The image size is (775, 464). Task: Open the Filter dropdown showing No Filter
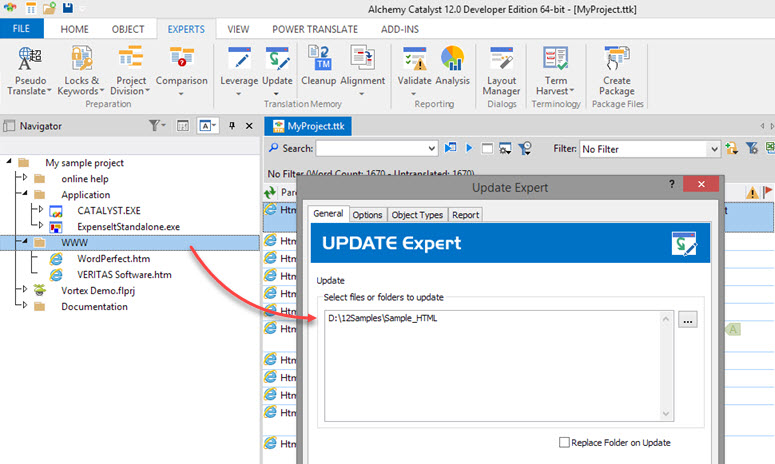714,149
